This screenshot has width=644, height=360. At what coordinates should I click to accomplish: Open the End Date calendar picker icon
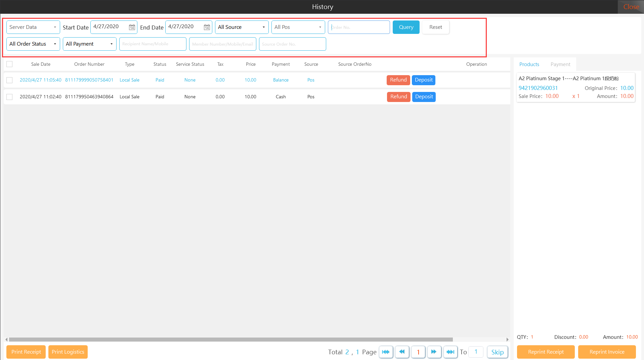(207, 27)
